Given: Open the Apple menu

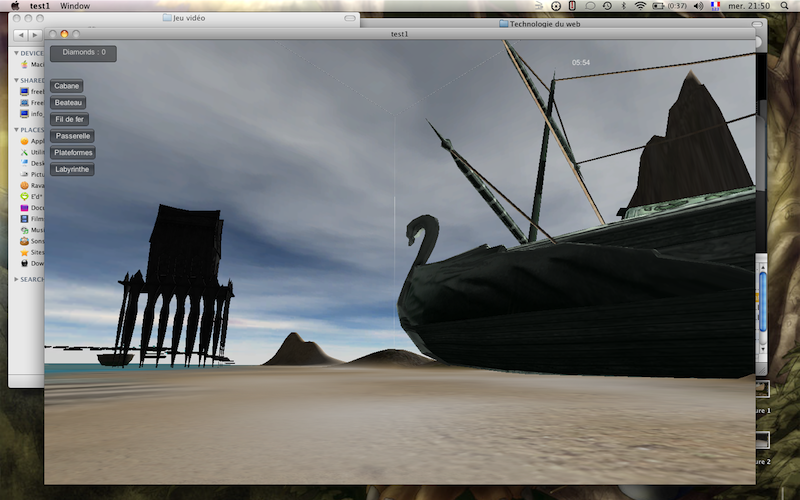Looking at the screenshot, I should (x=14, y=6).
